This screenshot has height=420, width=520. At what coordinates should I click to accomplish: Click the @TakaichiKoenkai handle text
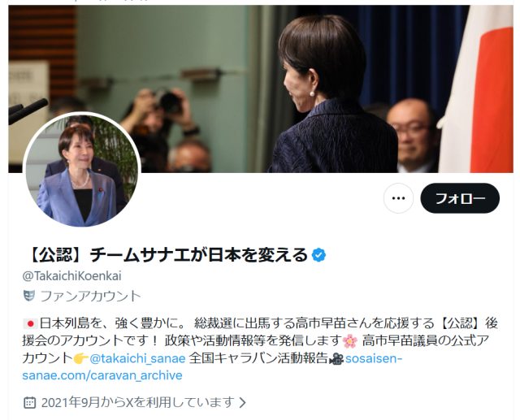pyautogui.click(x=72, y=275)
